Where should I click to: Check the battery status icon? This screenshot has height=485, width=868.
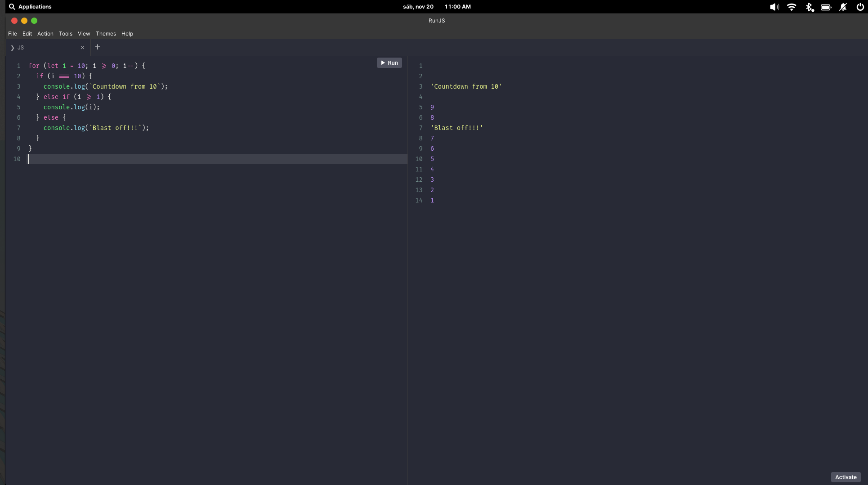[x=826, y=7]
